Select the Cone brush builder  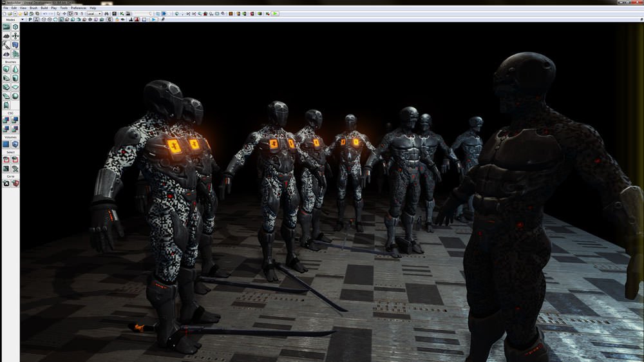pos(15,69)
